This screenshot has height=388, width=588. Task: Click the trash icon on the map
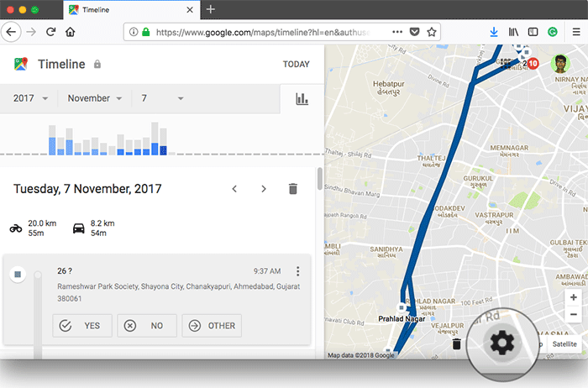(456, 343)
